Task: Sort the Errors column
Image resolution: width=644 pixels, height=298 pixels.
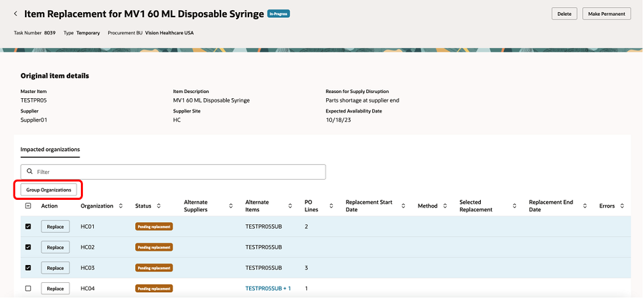Action: [x=622, y=206]
